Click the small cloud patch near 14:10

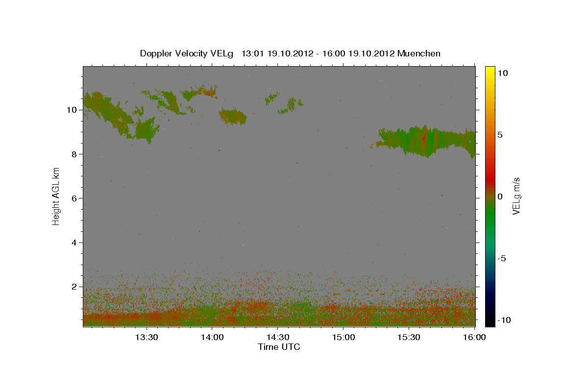click(232, 117)
